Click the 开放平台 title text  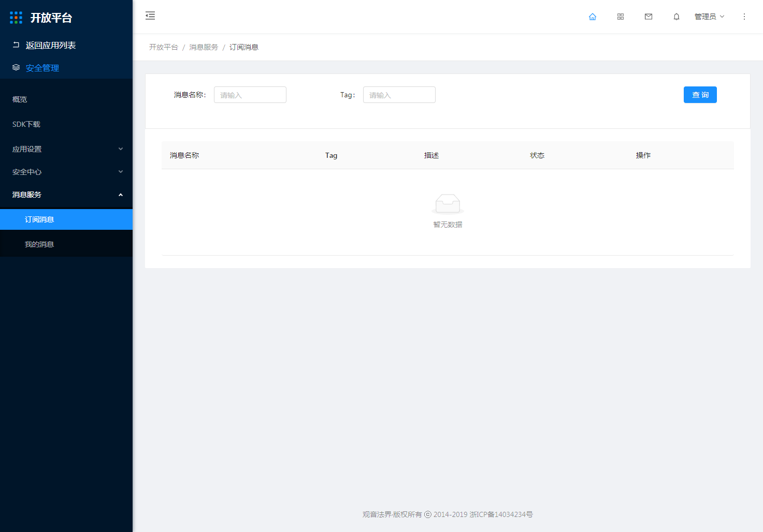pos(51,18)
